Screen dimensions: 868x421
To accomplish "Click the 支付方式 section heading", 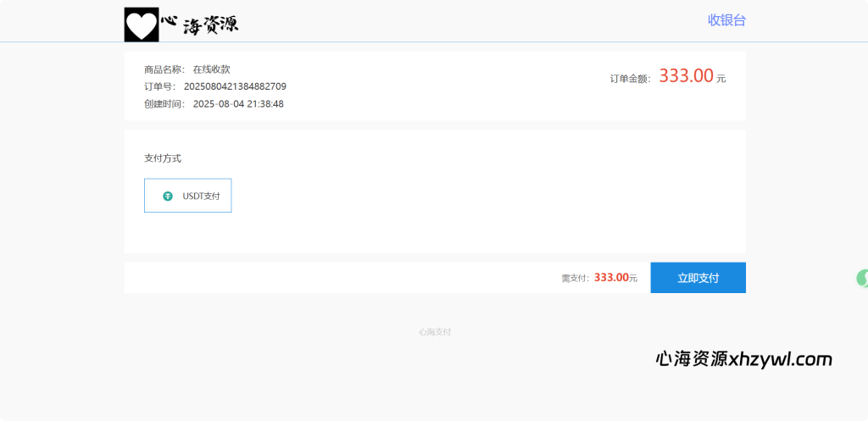I will (x=163, y=158).
